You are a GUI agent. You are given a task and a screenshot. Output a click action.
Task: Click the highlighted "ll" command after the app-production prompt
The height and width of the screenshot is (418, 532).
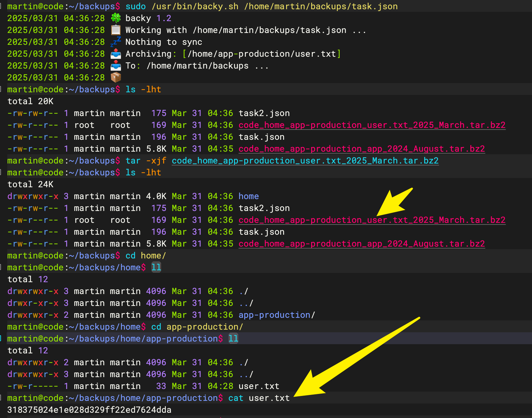pyautogui.click(x=233, y=339)
